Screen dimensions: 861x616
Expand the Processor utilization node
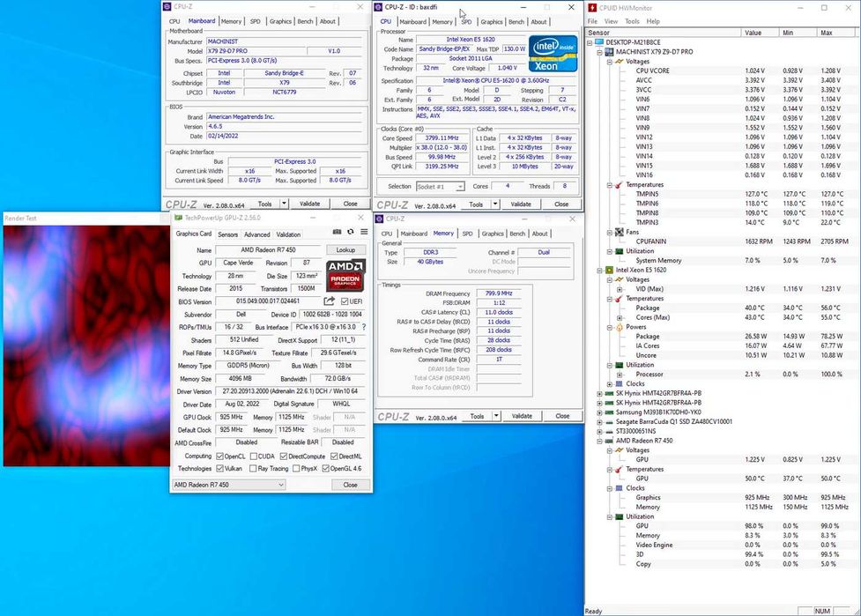pyautogui.click(x=620, y=375)
